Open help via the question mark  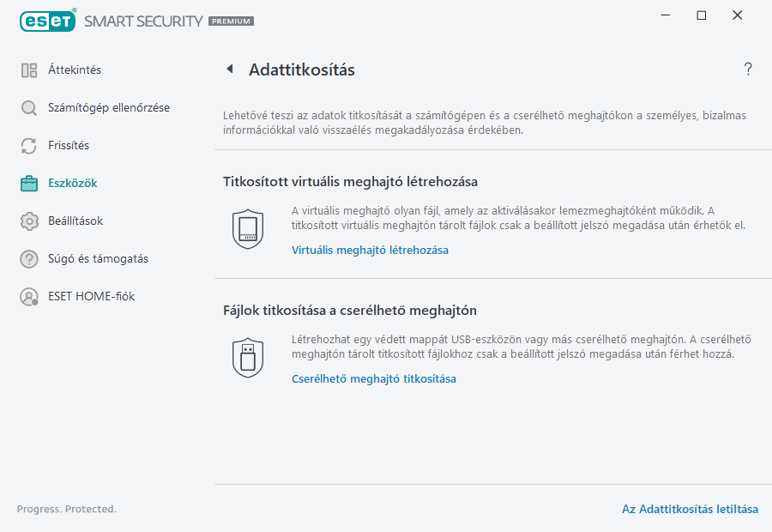point(747,69)
